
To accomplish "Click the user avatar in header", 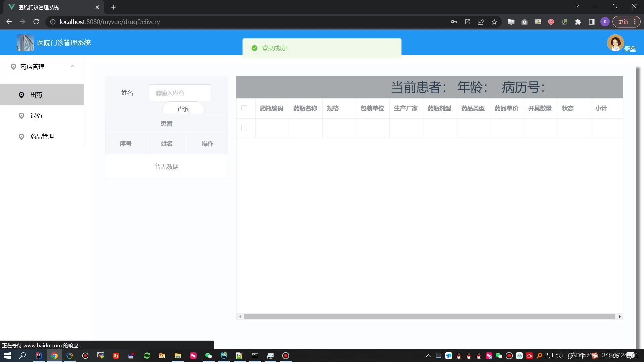I will 615,43.
